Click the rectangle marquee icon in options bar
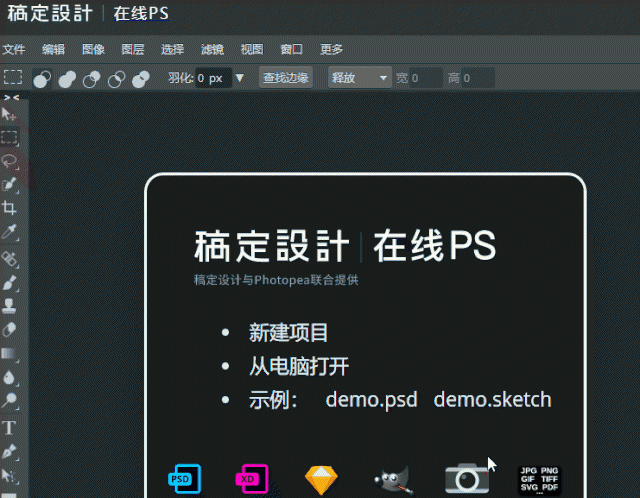Image resolution: width=640 pixels, height=498 pixels. pos(13,77)
